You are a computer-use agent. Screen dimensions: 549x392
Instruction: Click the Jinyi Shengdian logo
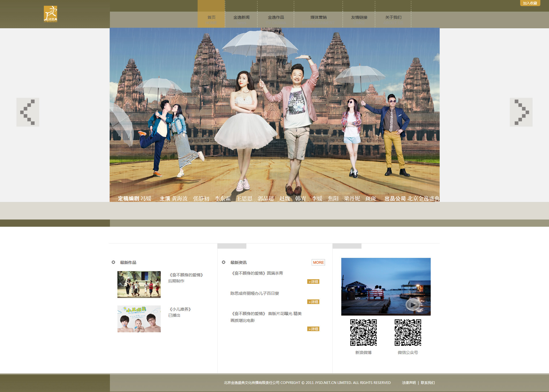pos(50,14)
